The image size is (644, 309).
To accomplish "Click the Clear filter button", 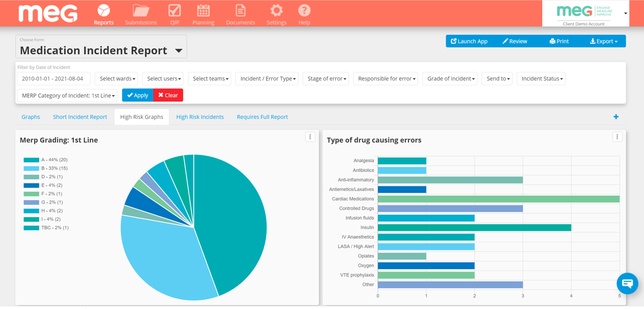I will [x=168, y=95].
